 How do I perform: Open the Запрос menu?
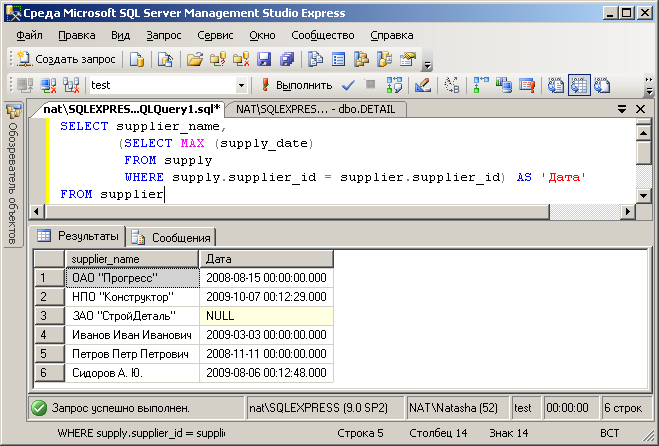164,35
